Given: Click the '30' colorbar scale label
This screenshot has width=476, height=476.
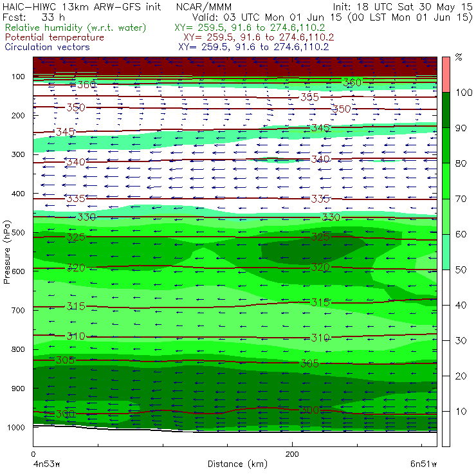Looking at the screenshot, I should 461,341.
